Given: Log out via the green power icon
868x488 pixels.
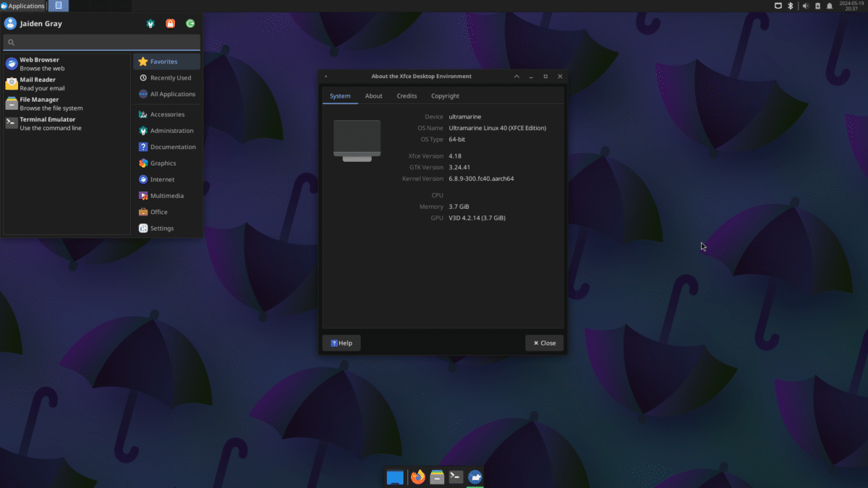Looking at the screenshot, I should pos(190,23).
